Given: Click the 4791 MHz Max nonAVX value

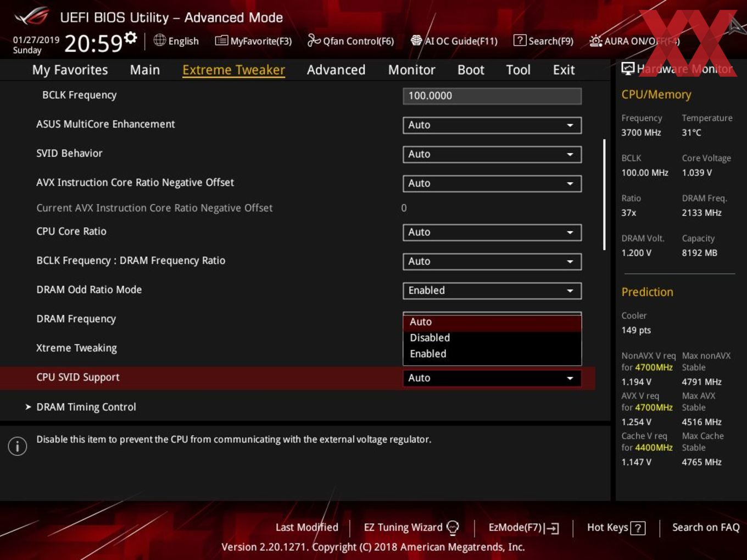Looking at the screenshot, I should point(701,382).
